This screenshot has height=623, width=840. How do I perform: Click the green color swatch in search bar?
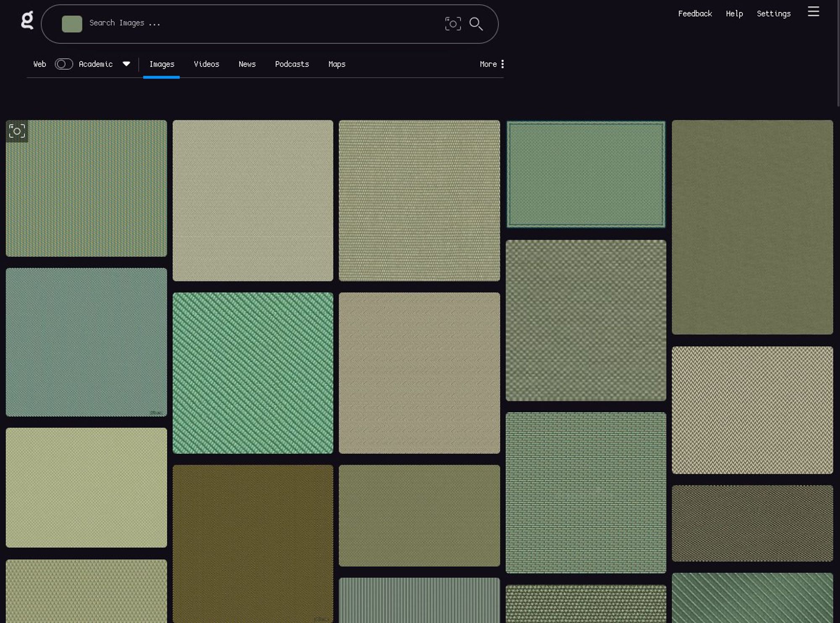point(72,24)
